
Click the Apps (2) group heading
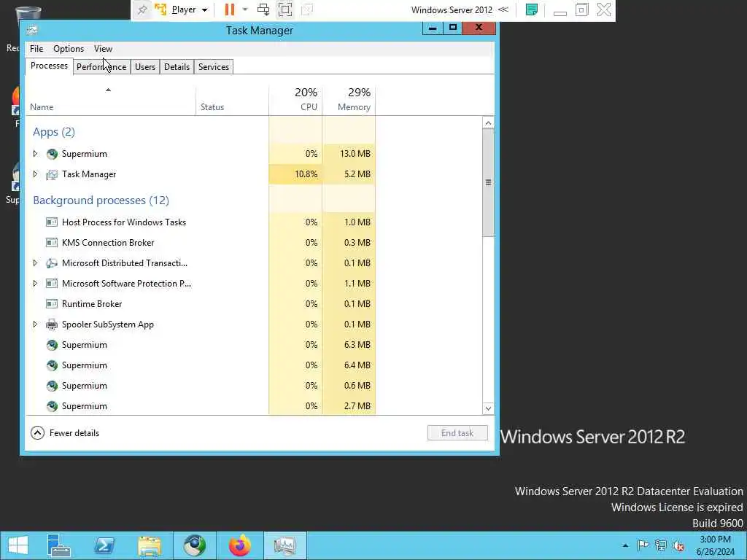[x=54, y=132]
